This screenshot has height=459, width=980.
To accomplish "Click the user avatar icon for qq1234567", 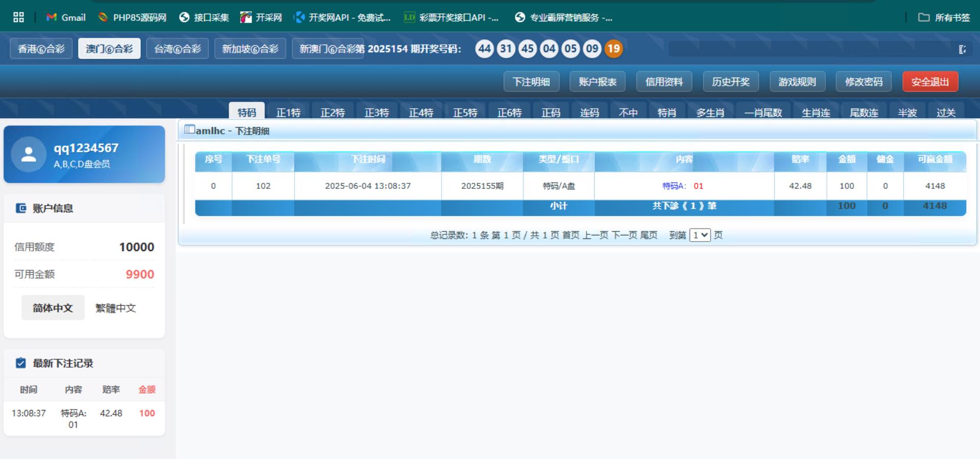I will (x=29, y=155).
